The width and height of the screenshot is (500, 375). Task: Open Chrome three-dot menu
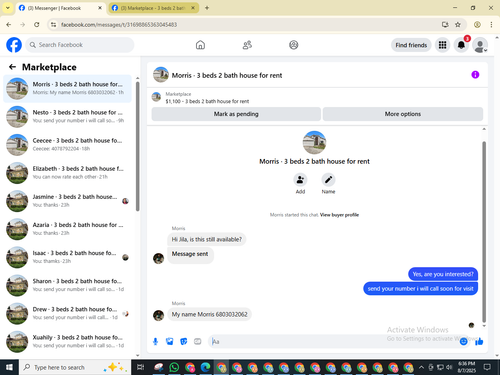click(x=491, y=25)
